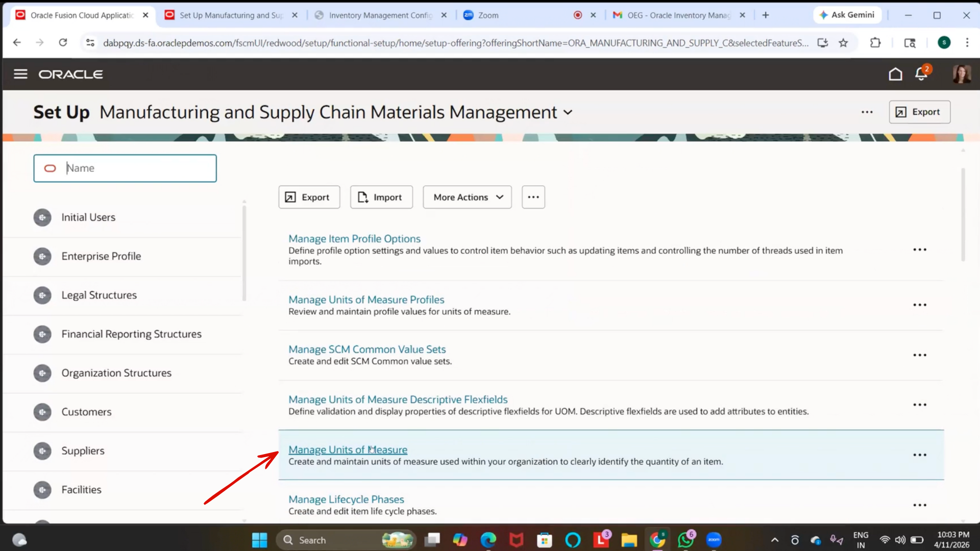Image resolution: width=980 pixels, height=551 pixels.
Task: Reload the page
Action: pyautogui.click(x=63, y=43)
